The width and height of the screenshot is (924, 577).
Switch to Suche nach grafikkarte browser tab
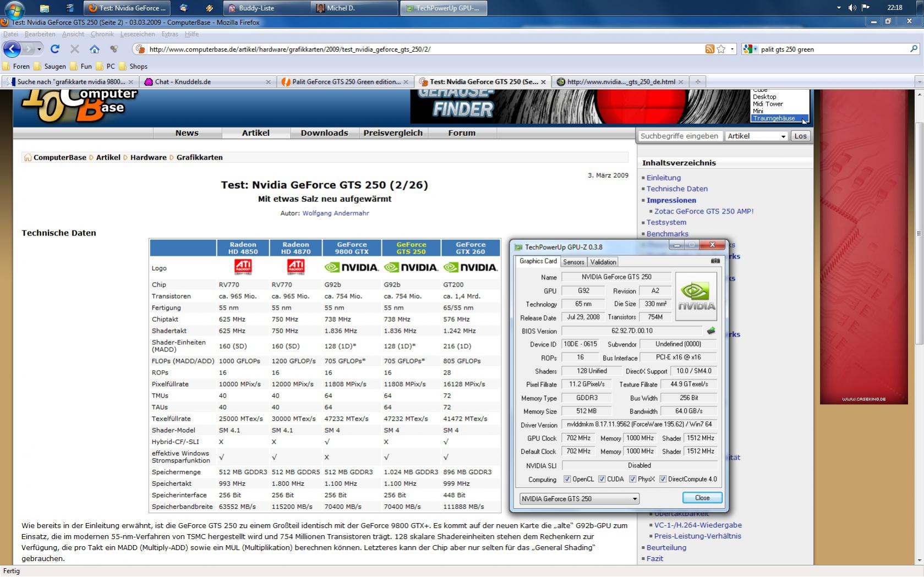click(x=70, y=82)
